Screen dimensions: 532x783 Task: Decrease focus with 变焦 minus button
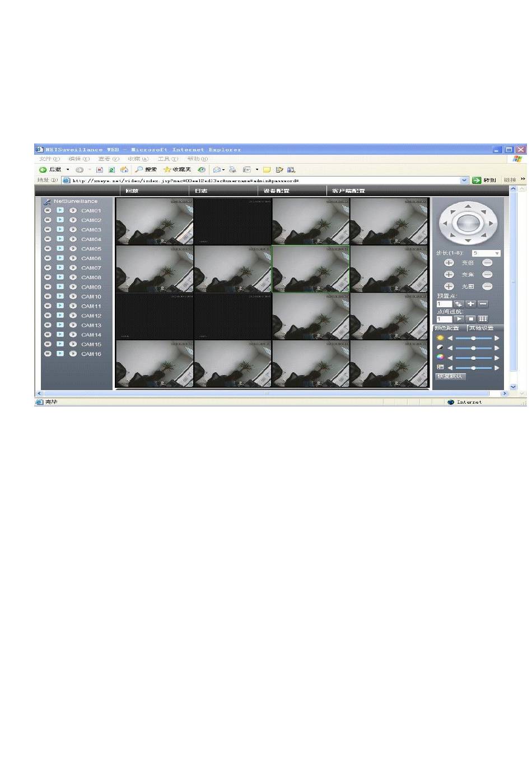click(x=487, y=275)
